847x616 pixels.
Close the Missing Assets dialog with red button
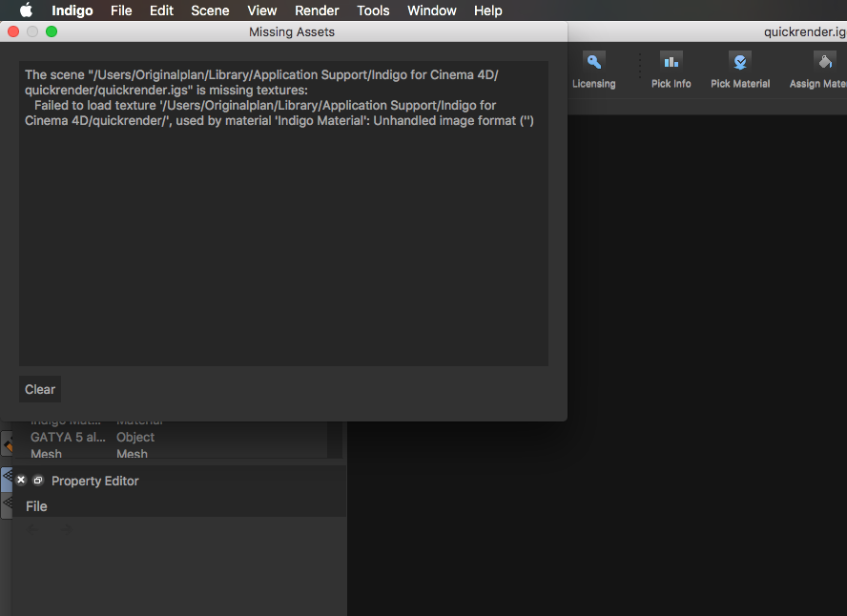coord(13,31)
